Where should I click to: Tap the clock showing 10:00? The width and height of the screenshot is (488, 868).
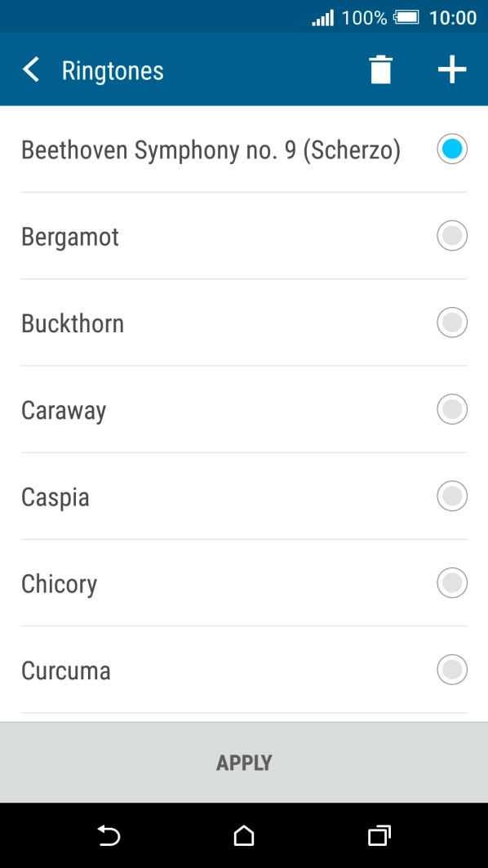coord(453,18)
